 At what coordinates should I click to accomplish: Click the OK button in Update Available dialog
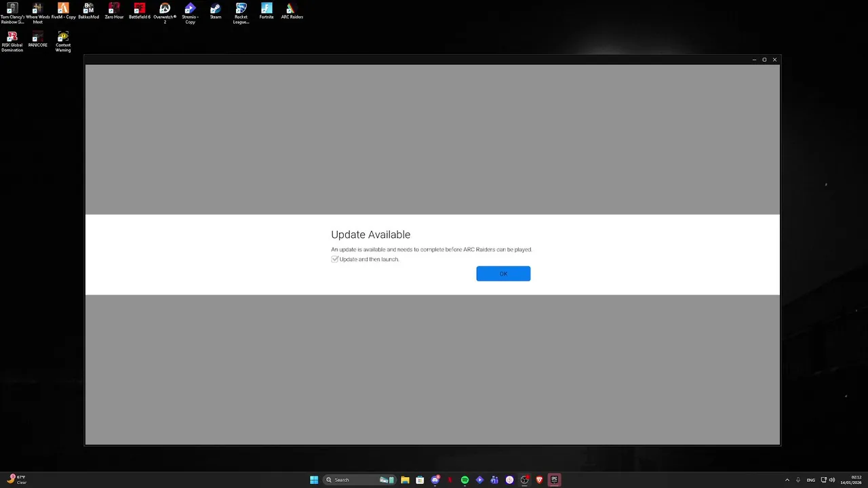[x=503, y=273]
